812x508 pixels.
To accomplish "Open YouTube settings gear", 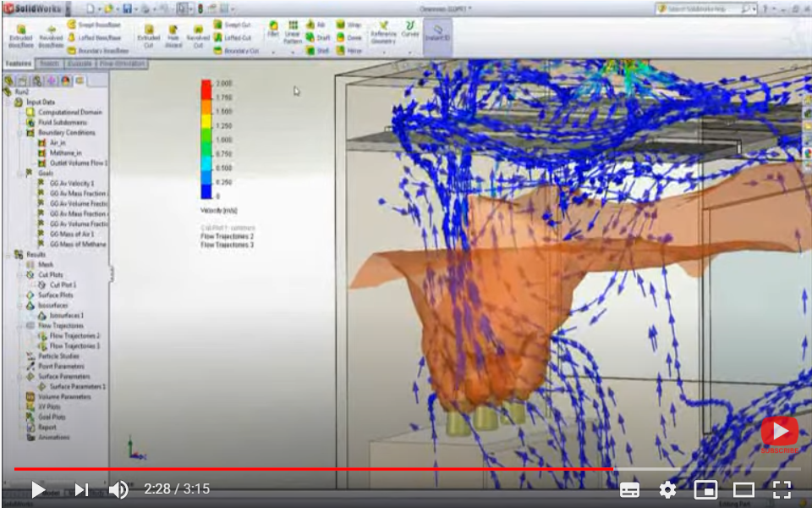I will click(x=667, y=489).
